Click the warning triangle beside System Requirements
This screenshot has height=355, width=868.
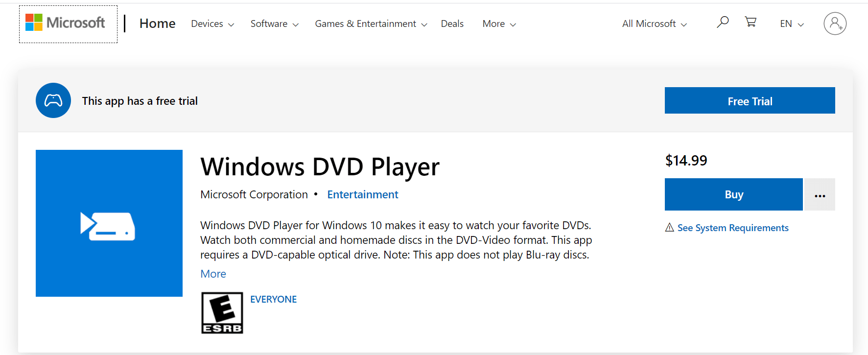click(x=670, y=227)
